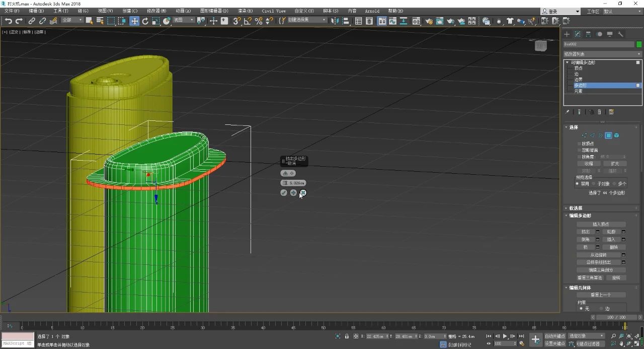Open the 渲染(R) menu
The image size is (644, 349).
tap(245, 11)
